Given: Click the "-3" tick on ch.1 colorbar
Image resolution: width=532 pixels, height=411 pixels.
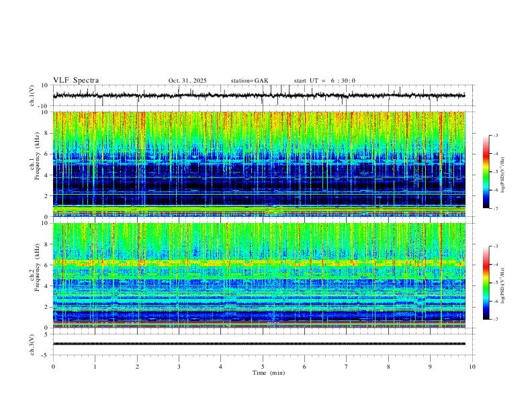Looking at the screenshot, I should coord(495,135).
